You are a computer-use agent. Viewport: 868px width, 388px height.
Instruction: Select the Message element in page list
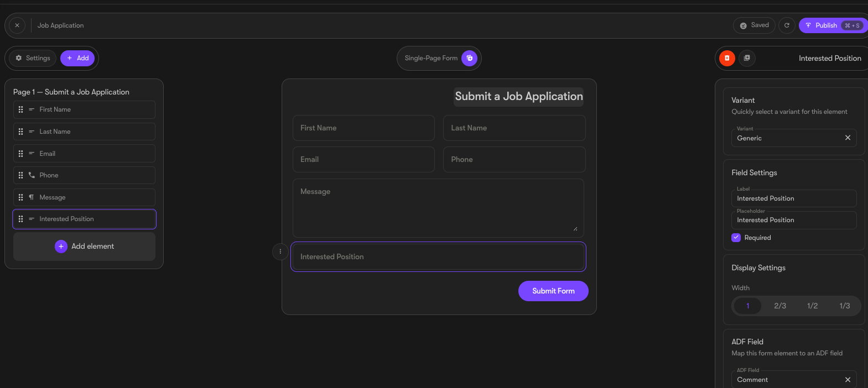pyautogui.click(x=84, y=197)
